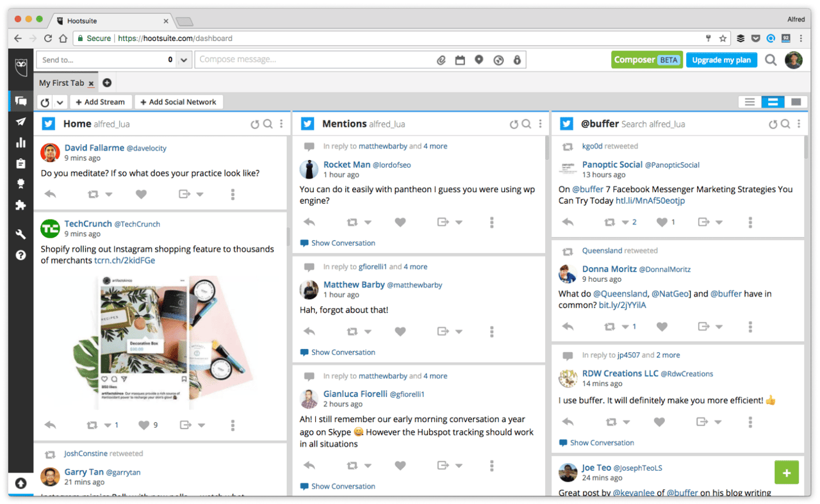
Task: Open retweet dropdown on David Fallarme's tweet
Action: [109, 195]
